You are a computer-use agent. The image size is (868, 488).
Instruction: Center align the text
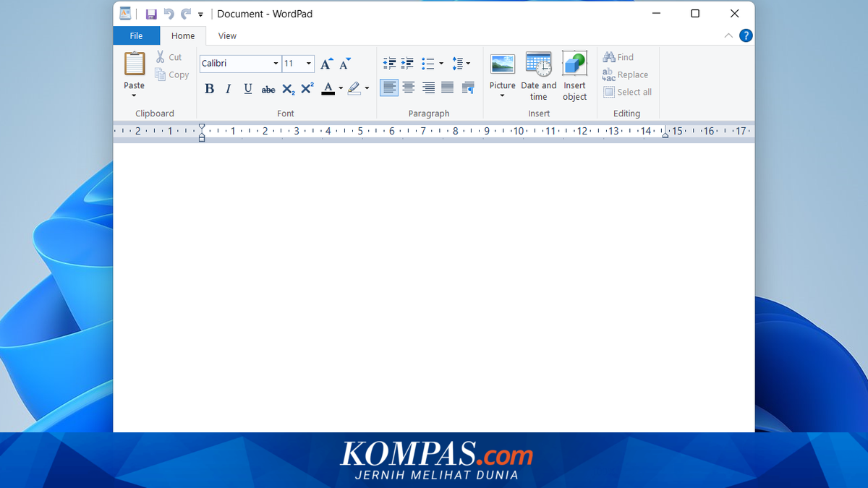click(x=409, y=88)
